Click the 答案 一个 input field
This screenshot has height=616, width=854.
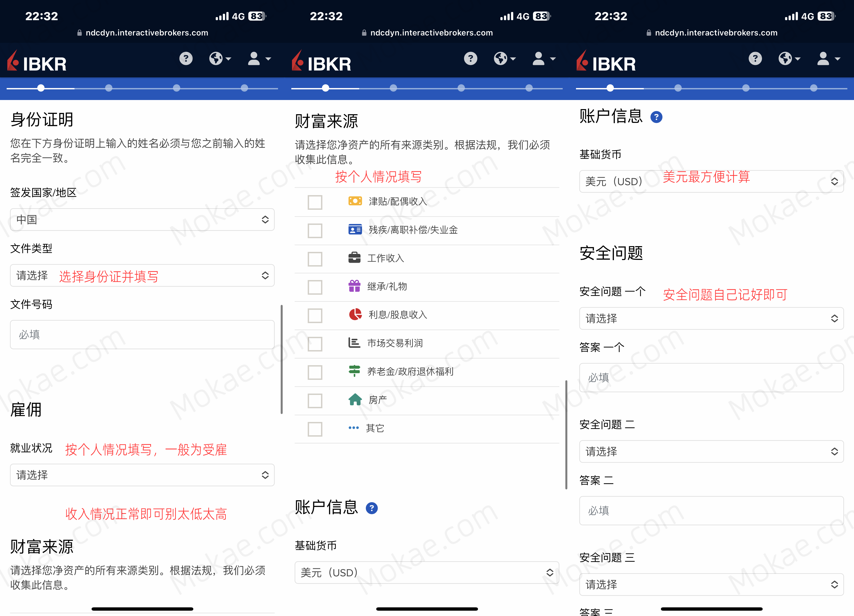(712, 377)
